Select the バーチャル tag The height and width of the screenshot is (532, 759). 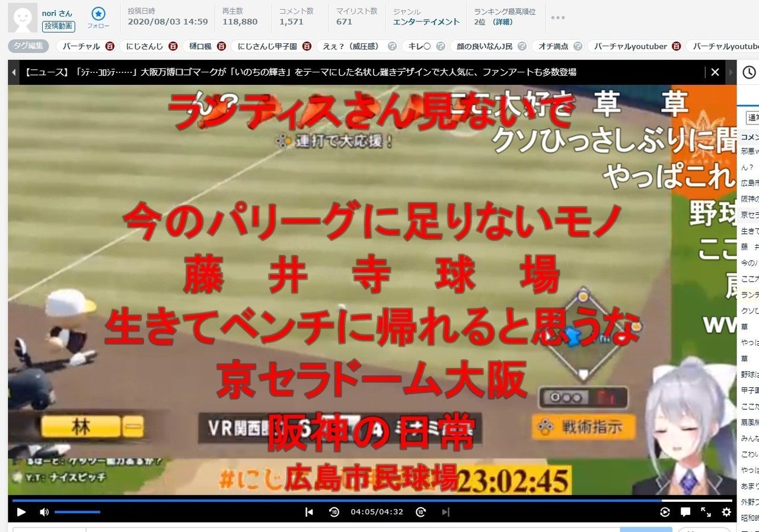point(82,46)
